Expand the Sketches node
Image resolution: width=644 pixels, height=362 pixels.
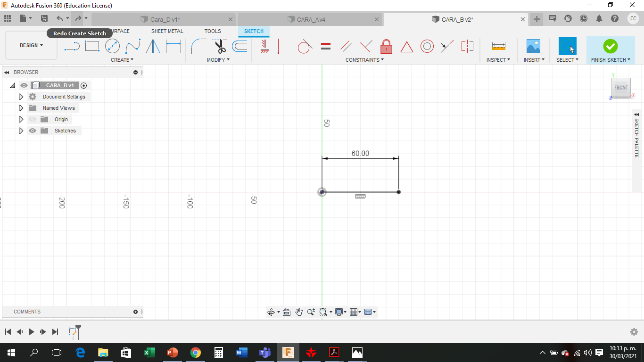point(21,131)
